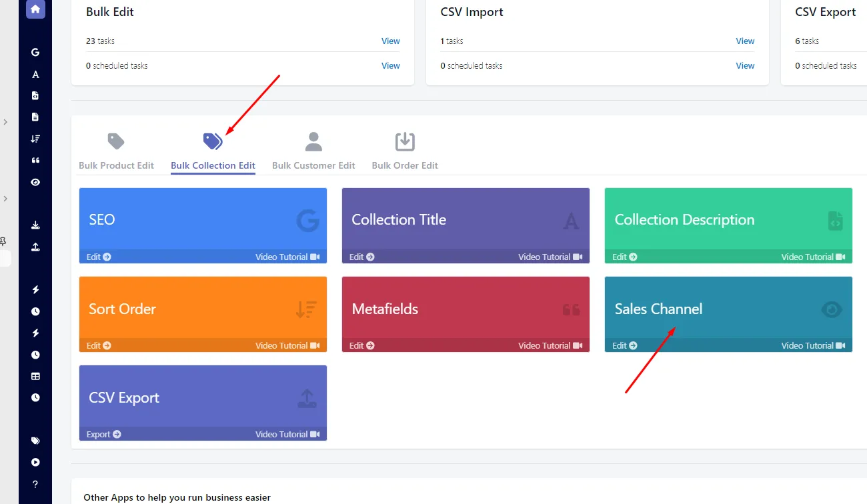Click the Collection Title card heading
This screenshot has width=867, height=504.
pyautogui.click(x=399, y=220)
